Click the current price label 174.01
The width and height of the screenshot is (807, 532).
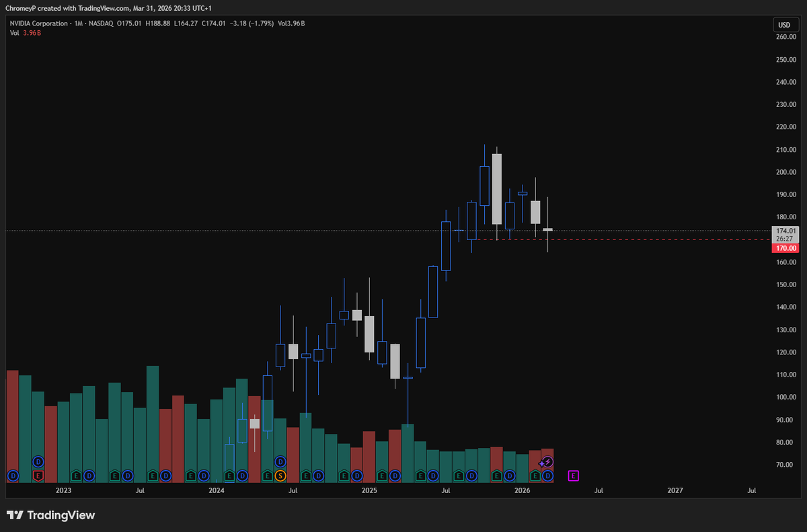pyautogui.click(x=785, y=230)
